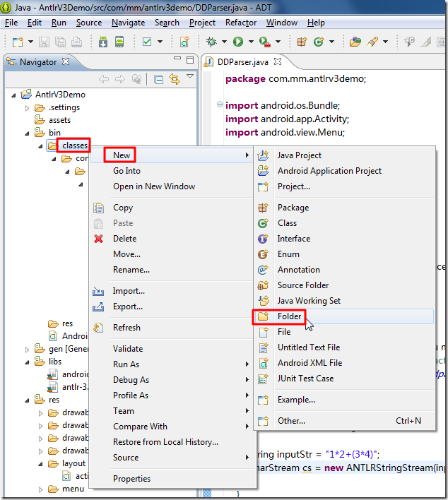The image size is (448, 500).
Task: Click the New Java Class toolbar icon
Action: click(319, 42)
